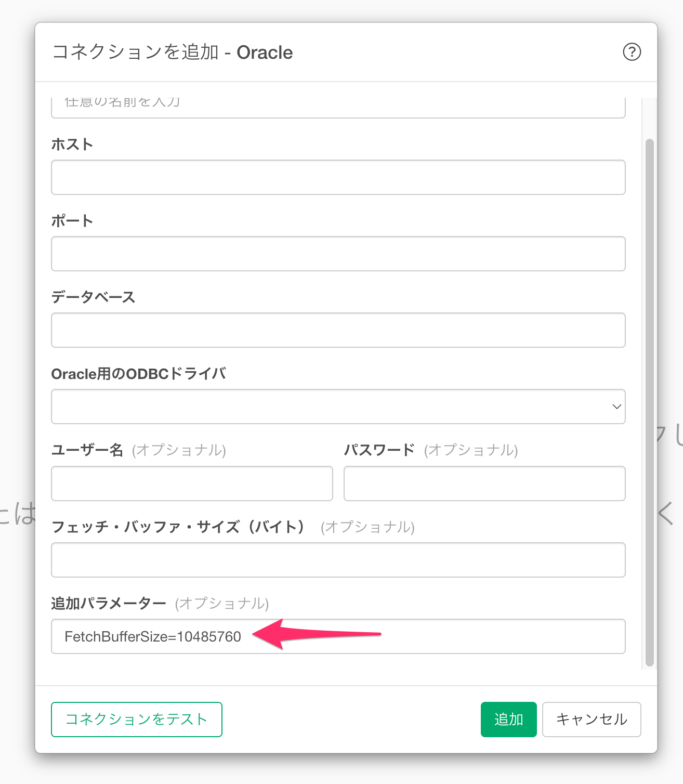Image resolution: width=683 pixels, height=784 pixels.
Task: Click the 追加パラメーター field with FetchBufferSize
Action: pos(338,636)
